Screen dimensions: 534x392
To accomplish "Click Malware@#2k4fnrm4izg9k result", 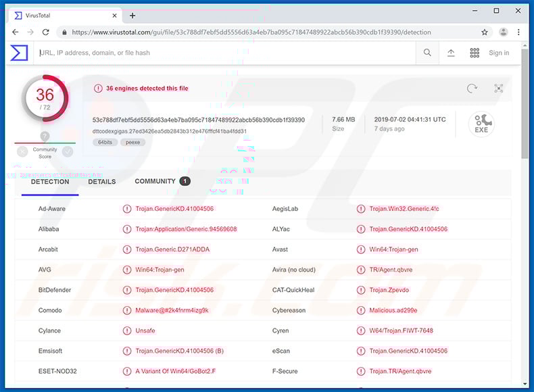I will point(172,310).
